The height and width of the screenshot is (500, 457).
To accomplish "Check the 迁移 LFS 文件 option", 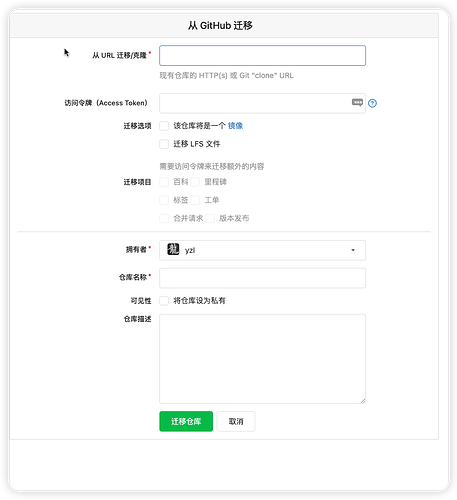I will coord(164,144).
